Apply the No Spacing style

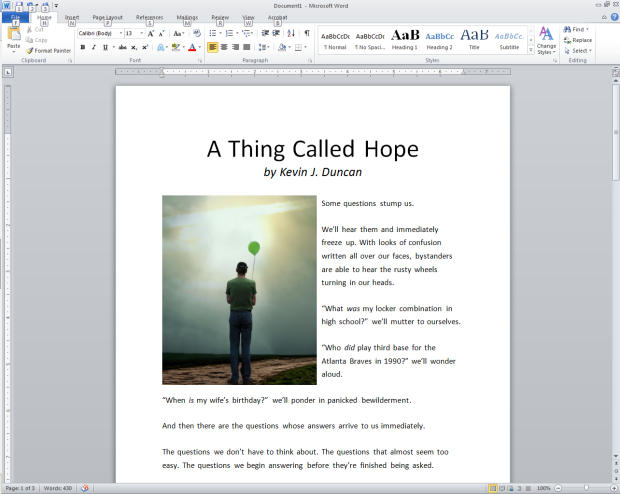click(370, 40)
